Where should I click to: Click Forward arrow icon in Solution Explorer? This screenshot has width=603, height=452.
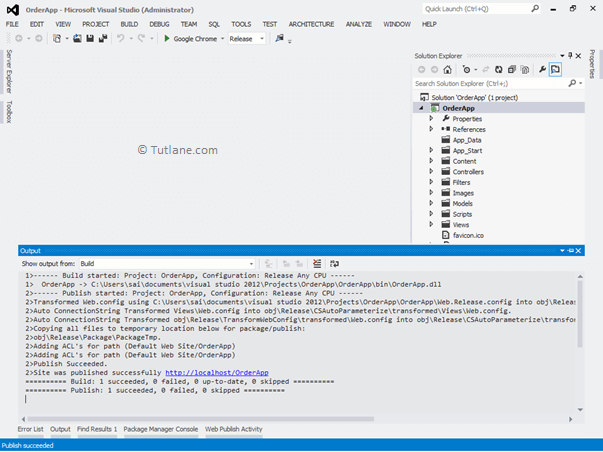pyautogui.click(x=434, y=70)
